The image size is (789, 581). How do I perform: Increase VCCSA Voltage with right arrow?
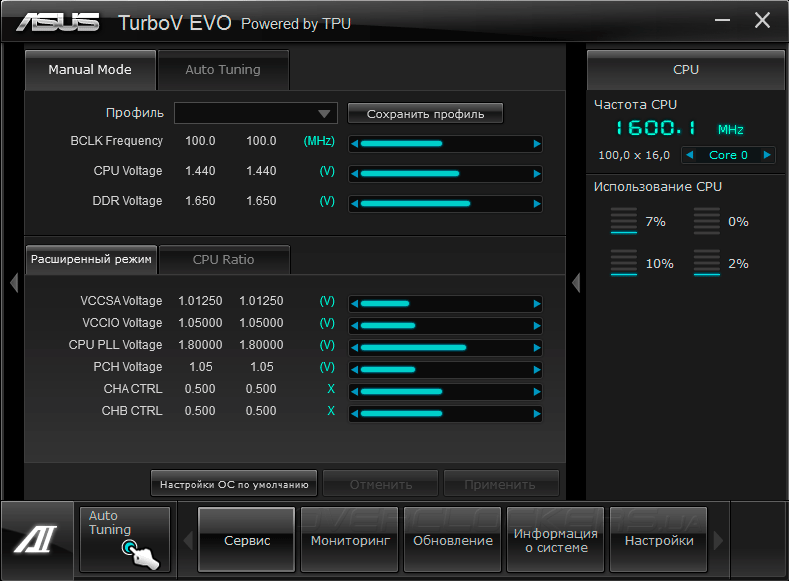coord(537,304)
